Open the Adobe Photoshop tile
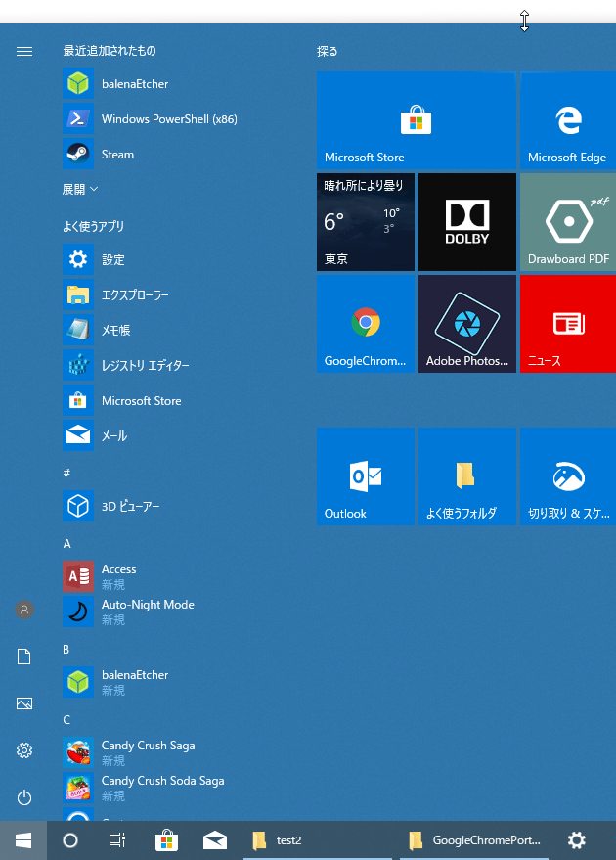 pos(467,324)
